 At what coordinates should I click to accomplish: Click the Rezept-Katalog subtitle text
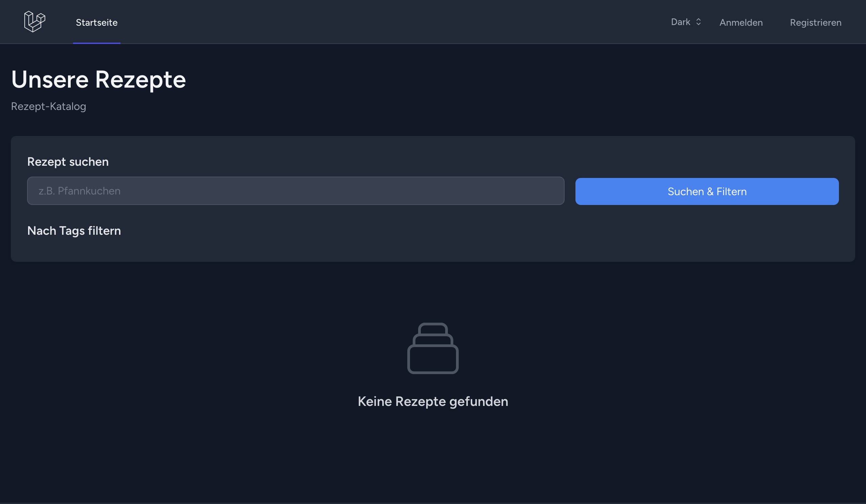48,107
